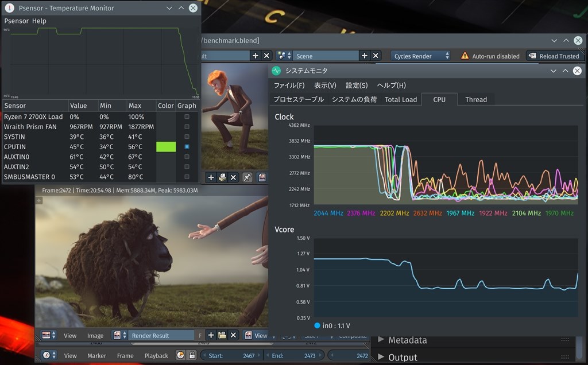Sort Psensor table by Sensor column header
This screenshot has height=365, width=588.
[35, 106]
